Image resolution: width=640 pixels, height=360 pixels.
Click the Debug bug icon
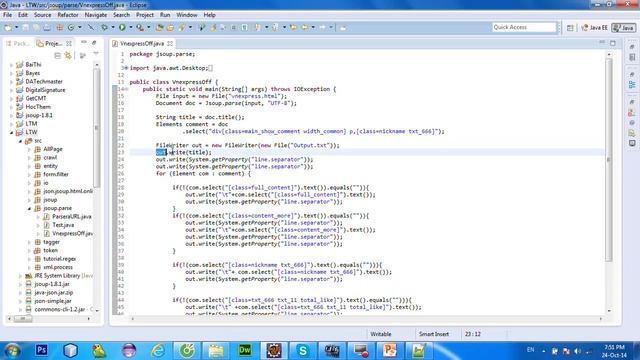(x=104, y=27)
